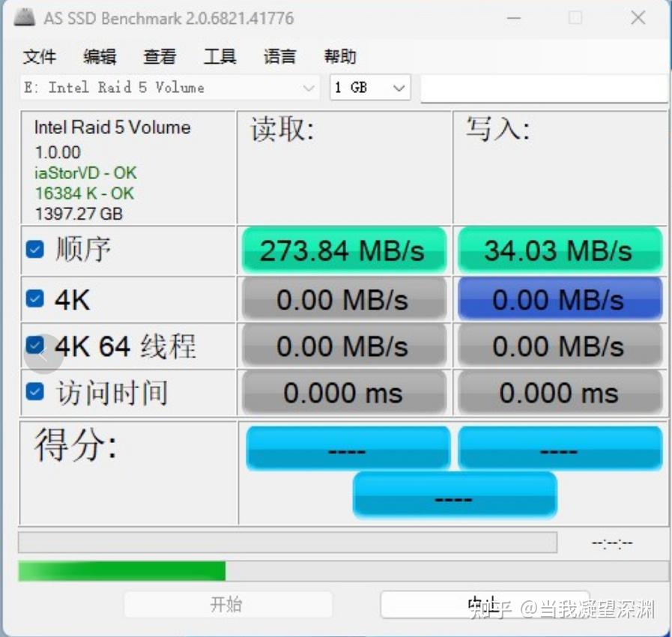
Task: Click the Intel Raid 5 Volume info panel
Action: pos(127,166)
